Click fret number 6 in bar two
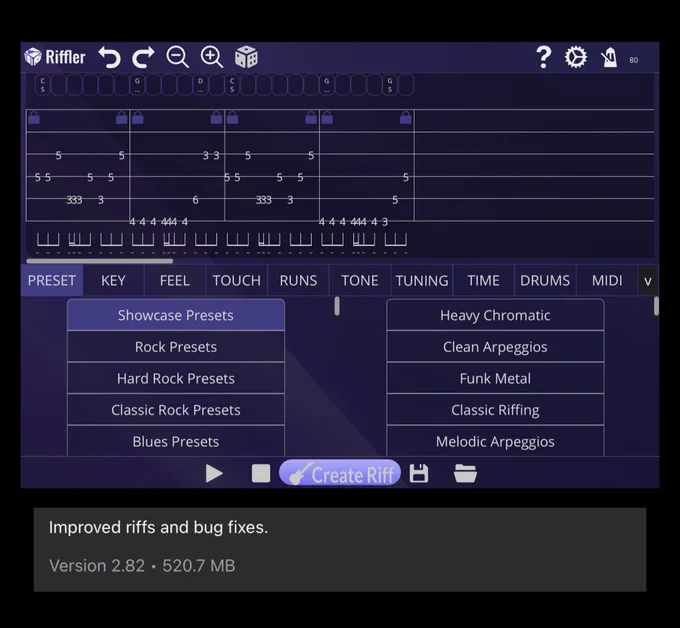This screenshot has width=680, height=628. click(195, 200)
